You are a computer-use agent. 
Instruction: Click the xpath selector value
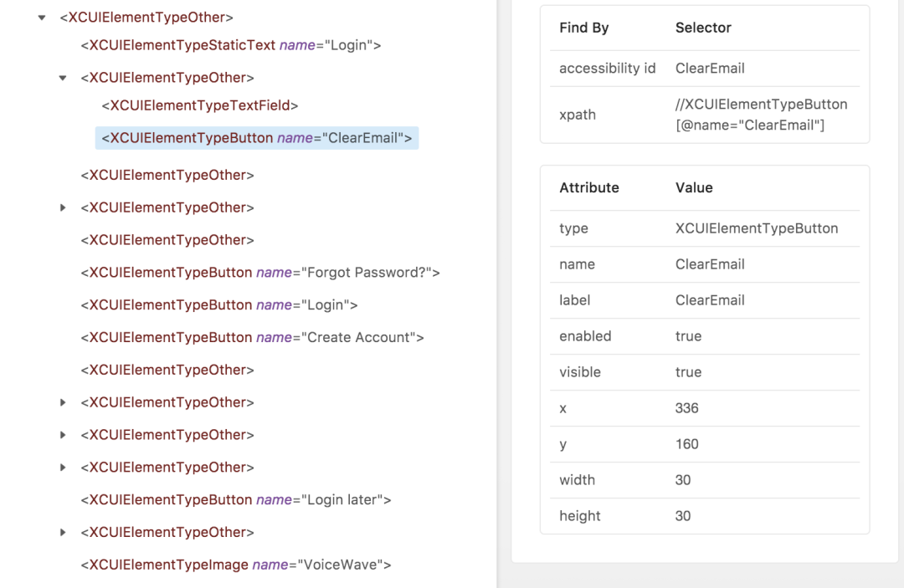[x=761, y=115]
